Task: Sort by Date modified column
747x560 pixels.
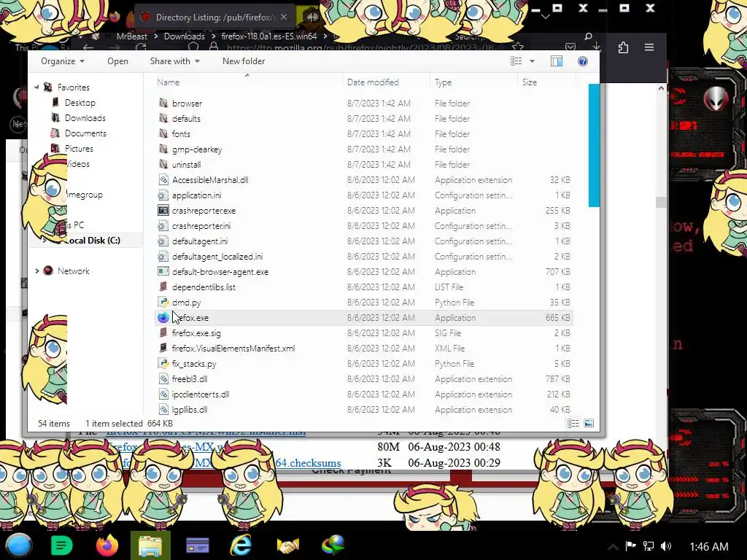Action: [x=373, y=82]
